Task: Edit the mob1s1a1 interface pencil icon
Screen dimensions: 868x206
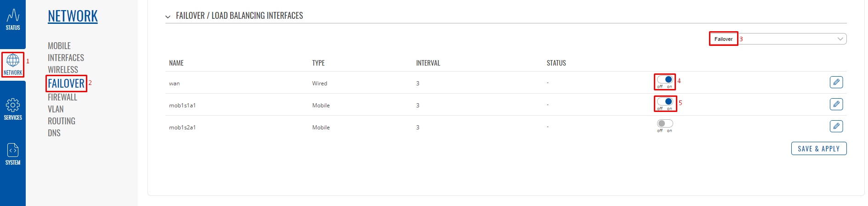Action: 836,104
